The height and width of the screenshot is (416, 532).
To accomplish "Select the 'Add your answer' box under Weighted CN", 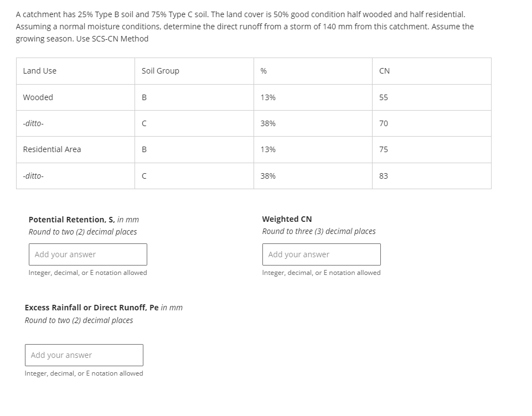I will 321,254.
